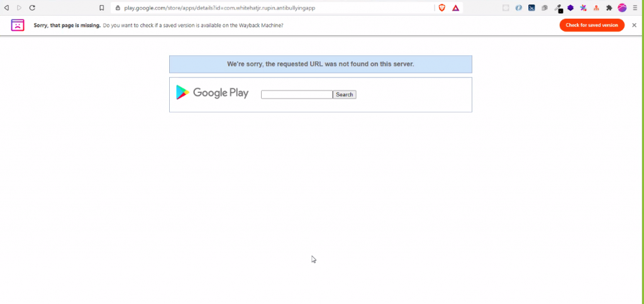The image size is (644, 304).
Task: Click the purple stacked layers extension icon
Action: [570, 8]
